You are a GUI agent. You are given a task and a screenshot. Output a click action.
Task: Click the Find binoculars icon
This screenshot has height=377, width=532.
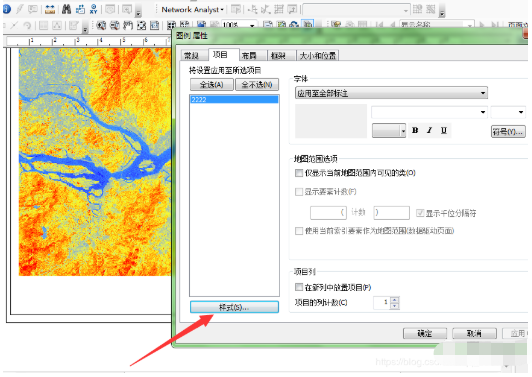click(66, 9)
